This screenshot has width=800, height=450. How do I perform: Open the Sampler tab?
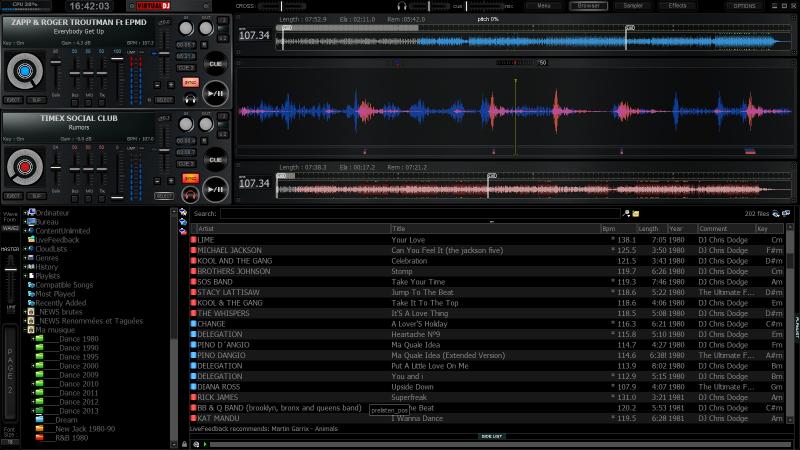(633, 6)
